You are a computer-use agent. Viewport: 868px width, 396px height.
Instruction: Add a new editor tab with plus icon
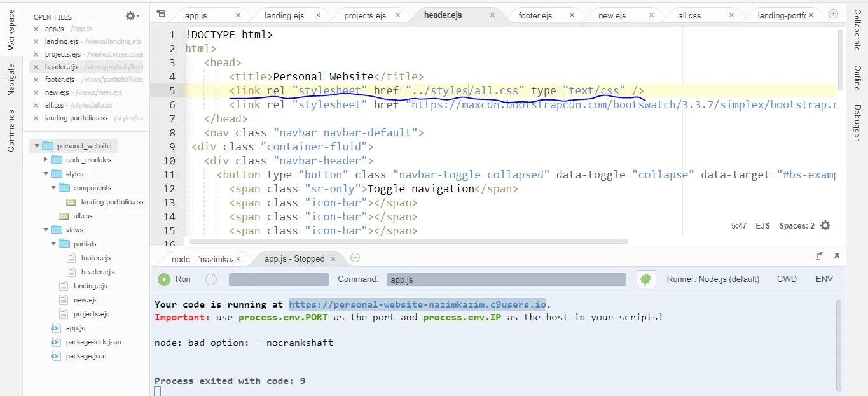[833, 14]
